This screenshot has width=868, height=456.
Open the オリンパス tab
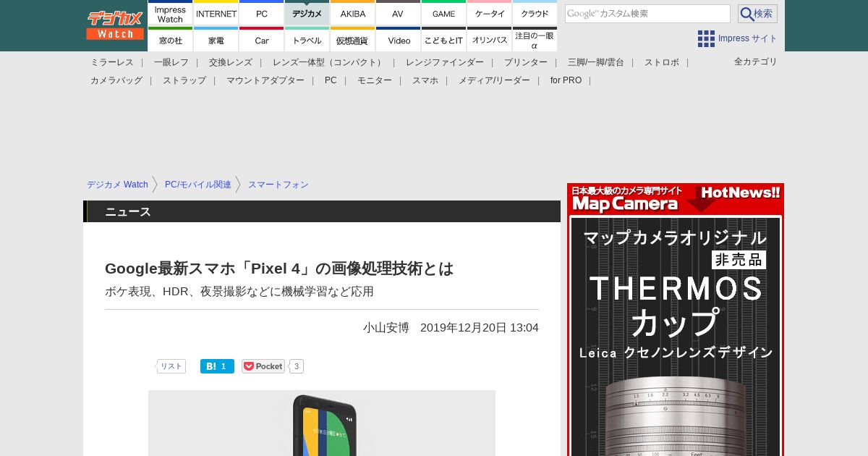click(489, 40)
